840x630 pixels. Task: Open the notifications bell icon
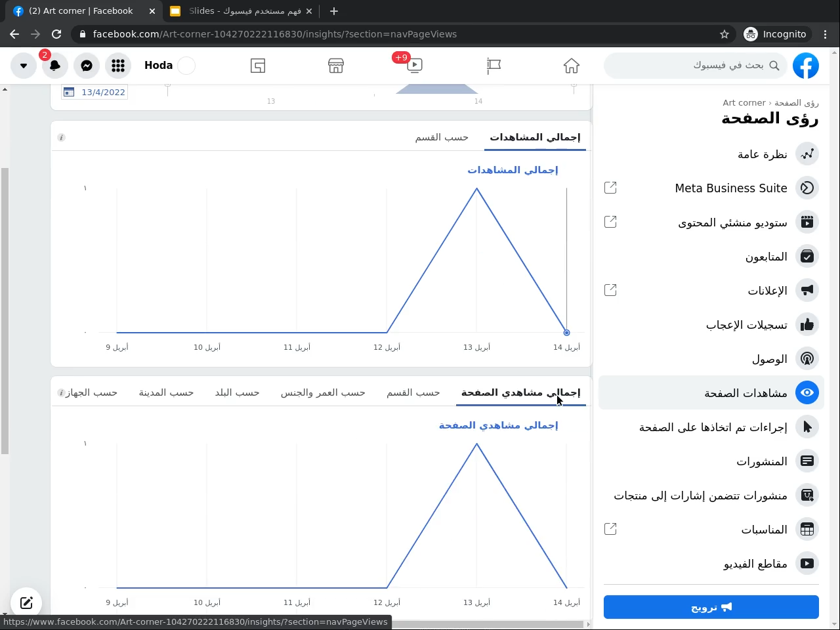pyautogui.click(x=55, y=66)
